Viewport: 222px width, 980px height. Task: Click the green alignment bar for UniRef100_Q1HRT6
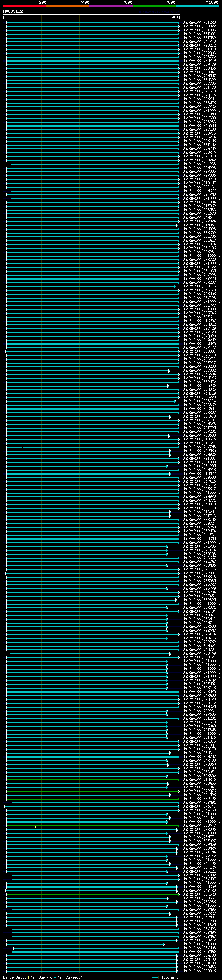click(93, 779)
